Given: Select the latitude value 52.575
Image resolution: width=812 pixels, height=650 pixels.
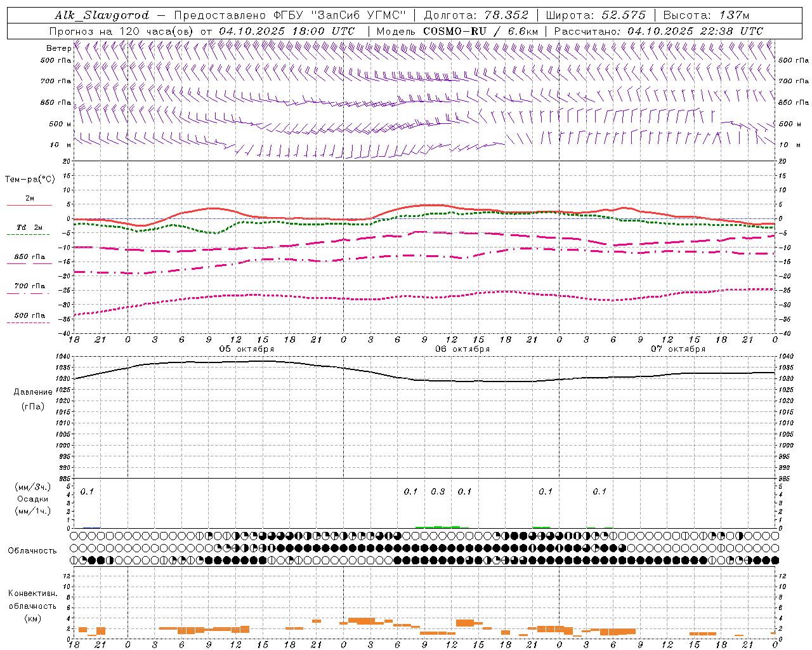Looking at the screenshot, I should (x=624, y=15).
